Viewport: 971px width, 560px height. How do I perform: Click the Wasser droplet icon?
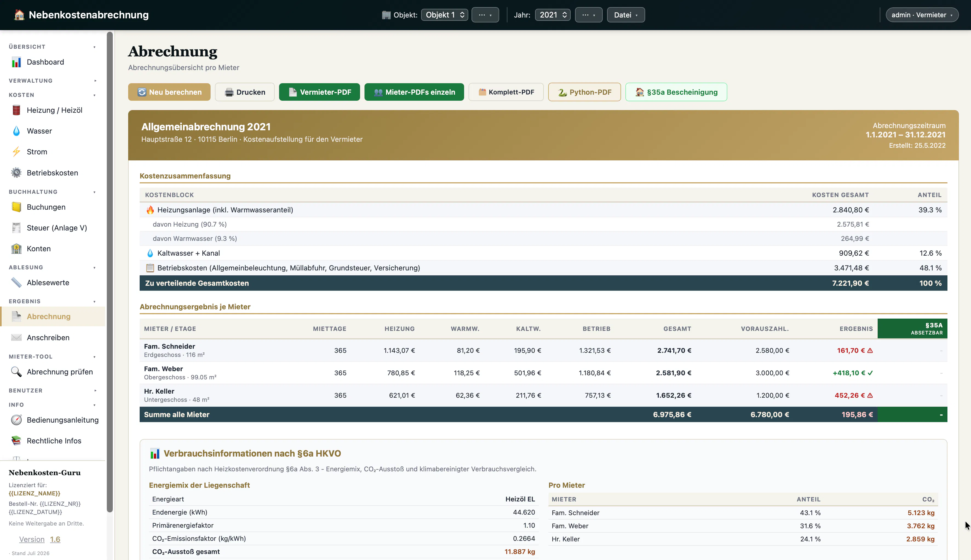click(x=16, y=131)
